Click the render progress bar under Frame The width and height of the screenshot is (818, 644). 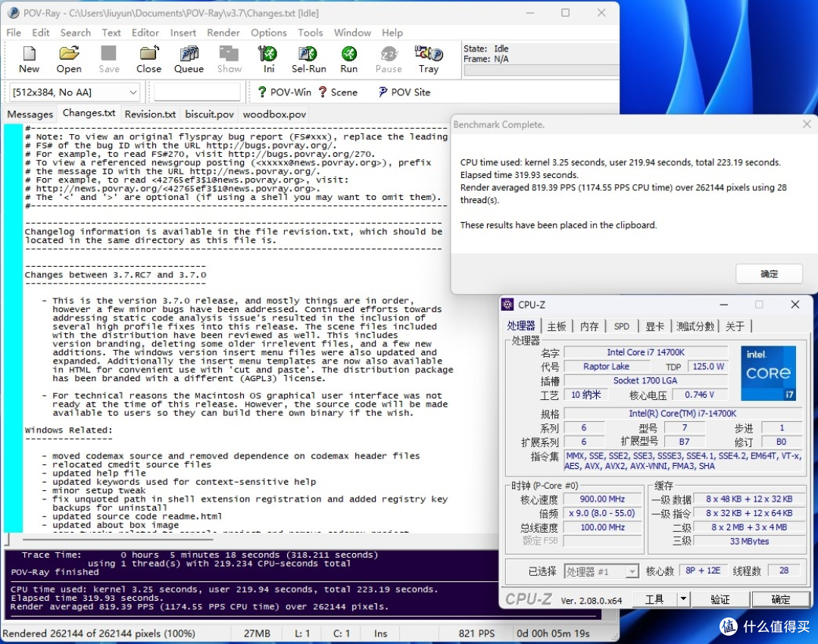click(541, 70)
